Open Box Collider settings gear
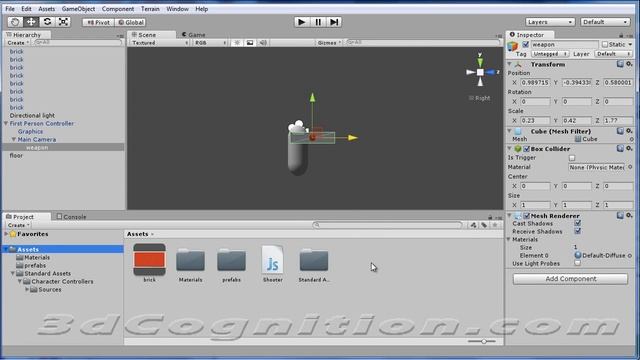 [629, 149]
